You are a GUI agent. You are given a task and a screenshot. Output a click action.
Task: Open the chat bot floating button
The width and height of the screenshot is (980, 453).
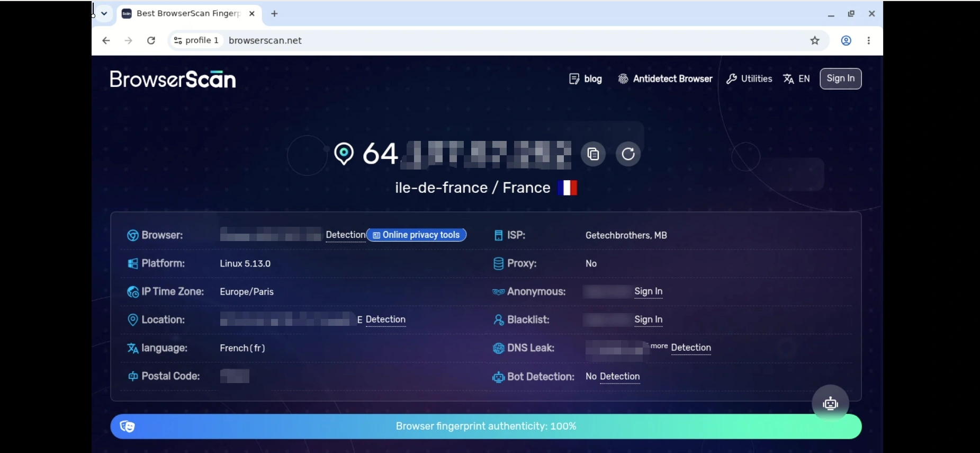(x=830, y=403)
